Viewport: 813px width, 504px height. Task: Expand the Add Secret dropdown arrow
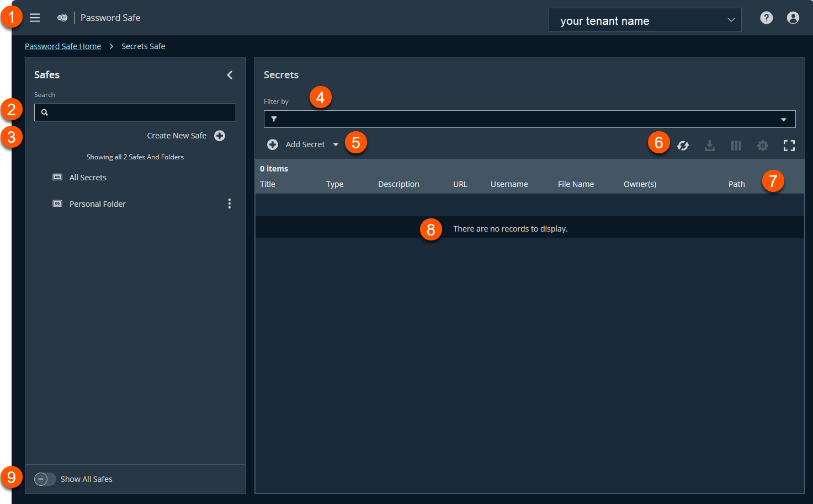coord(336,144)
